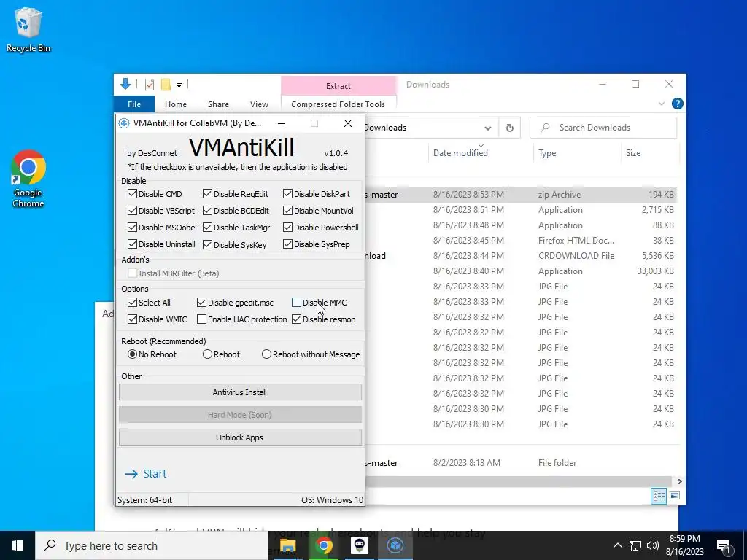Uncheck Disable resmon

296,319
